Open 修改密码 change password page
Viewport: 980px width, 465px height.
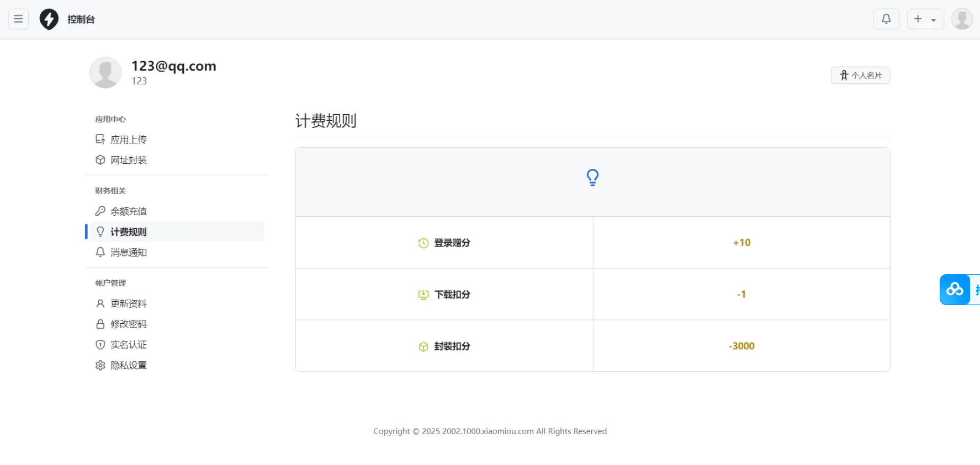(128, 324)
